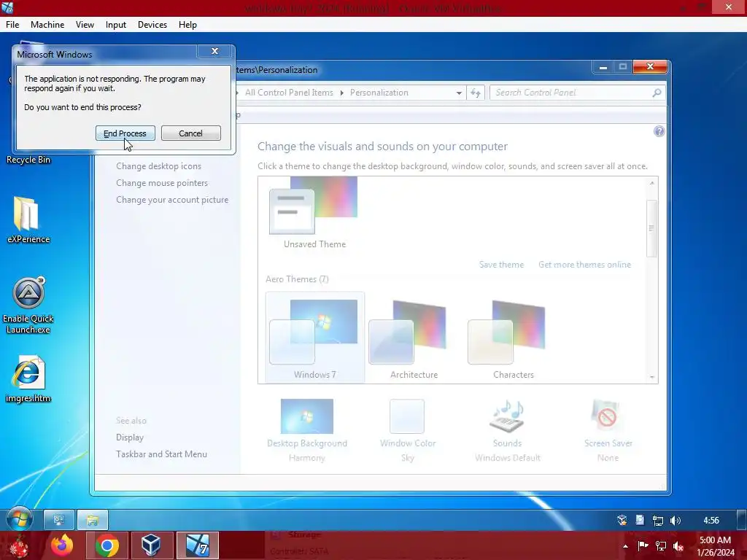The width and height of the screenshot is (747, 560).
Task: Click the Windows 7 VM host taskbar icon
Action: point(197,545)
